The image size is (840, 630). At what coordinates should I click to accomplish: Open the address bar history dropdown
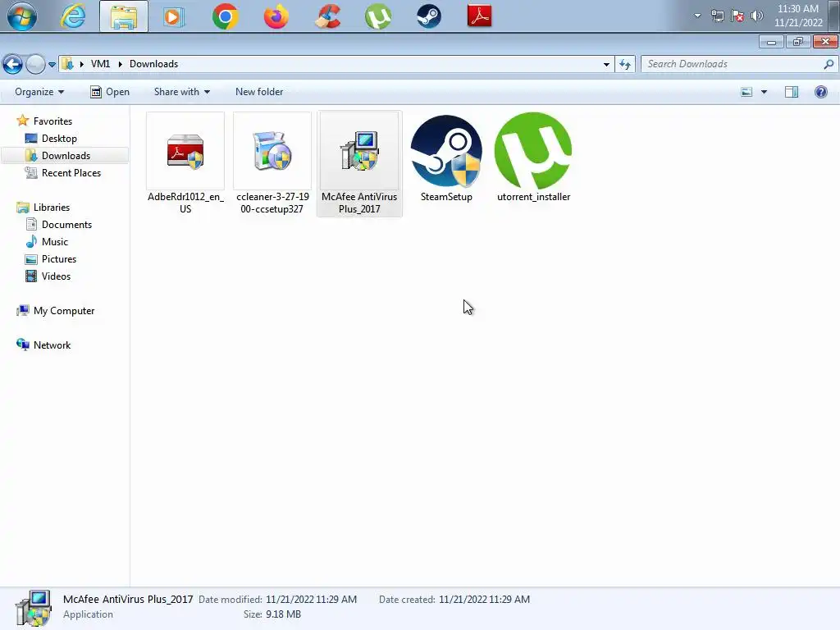coord(606,64)
